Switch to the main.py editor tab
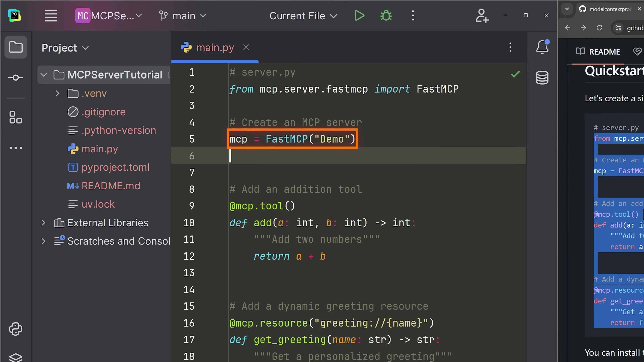Screen dimensions: 644x362 215,47
